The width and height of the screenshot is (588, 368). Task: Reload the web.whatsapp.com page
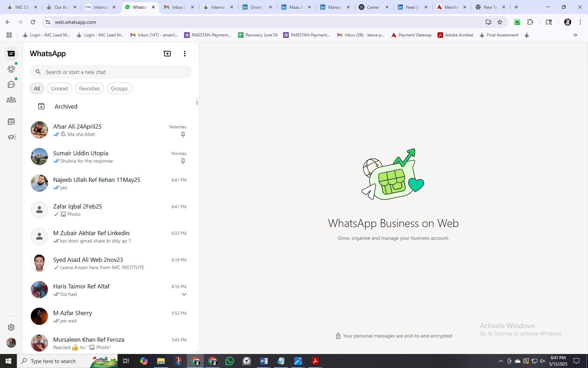point(33,22)
